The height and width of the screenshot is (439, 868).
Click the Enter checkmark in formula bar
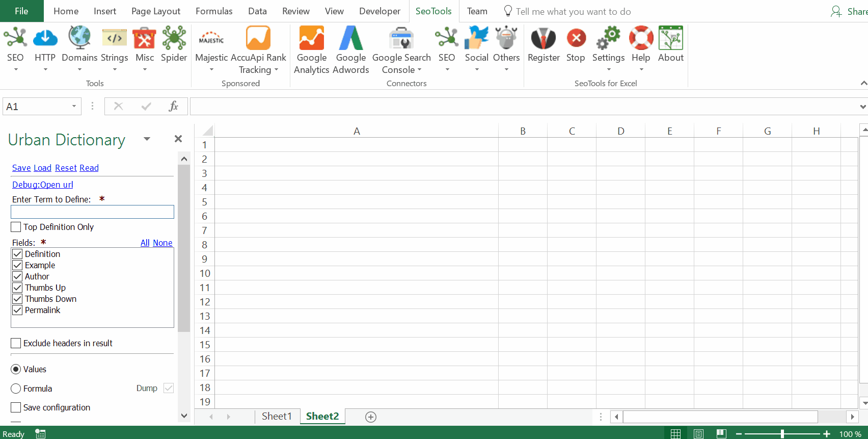146,106
